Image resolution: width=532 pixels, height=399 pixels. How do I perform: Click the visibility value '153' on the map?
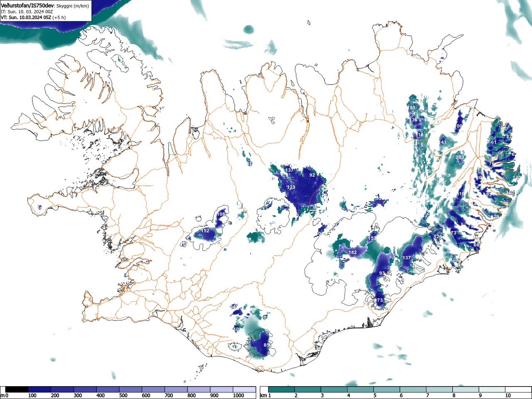pos(372,238)
